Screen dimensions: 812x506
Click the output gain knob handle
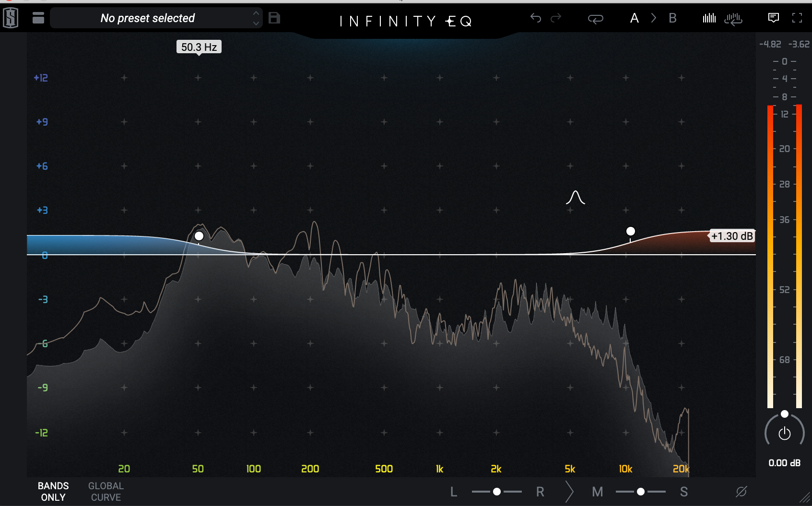tap(785, 414)
